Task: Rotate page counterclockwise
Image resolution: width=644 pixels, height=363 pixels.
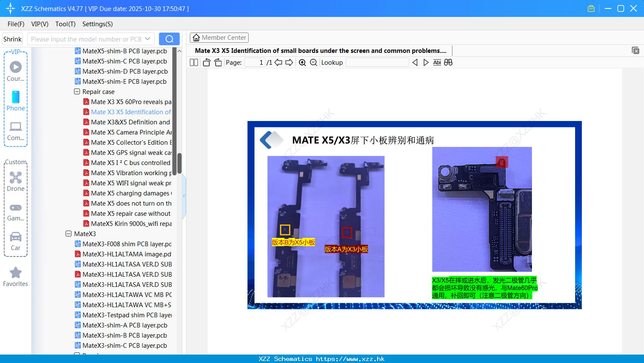Action: (206, 63)
